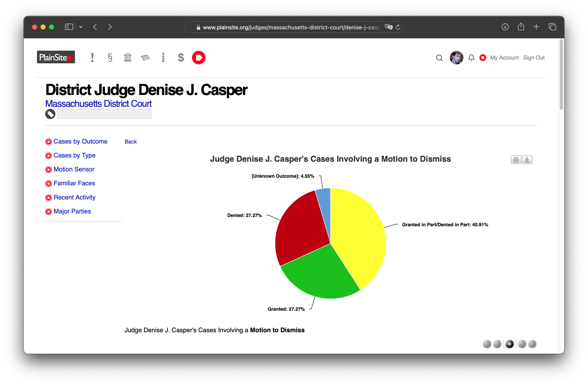Click the user profile avatar
The width and height of the screenshot is (588, 385).
[x=457, y=57]
